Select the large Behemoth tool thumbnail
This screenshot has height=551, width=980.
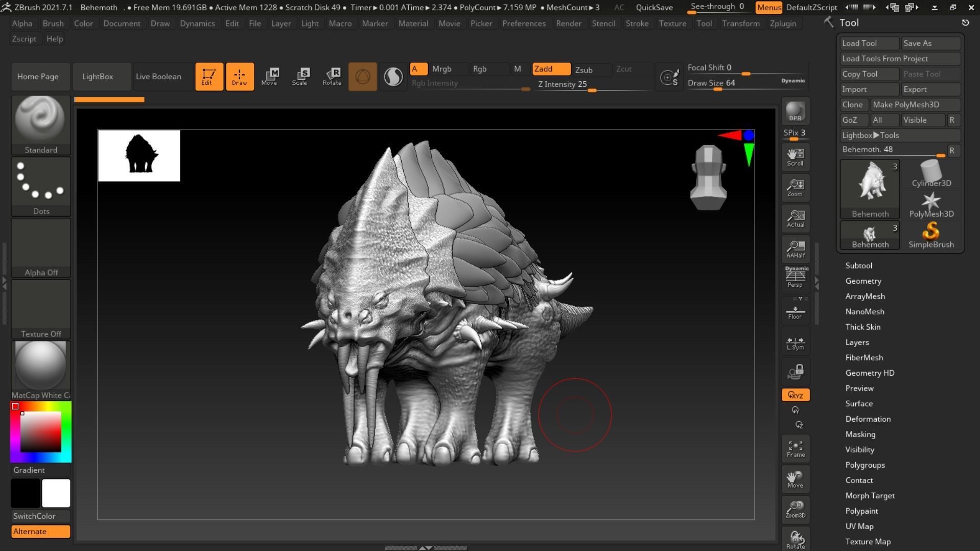coord(870,189)
